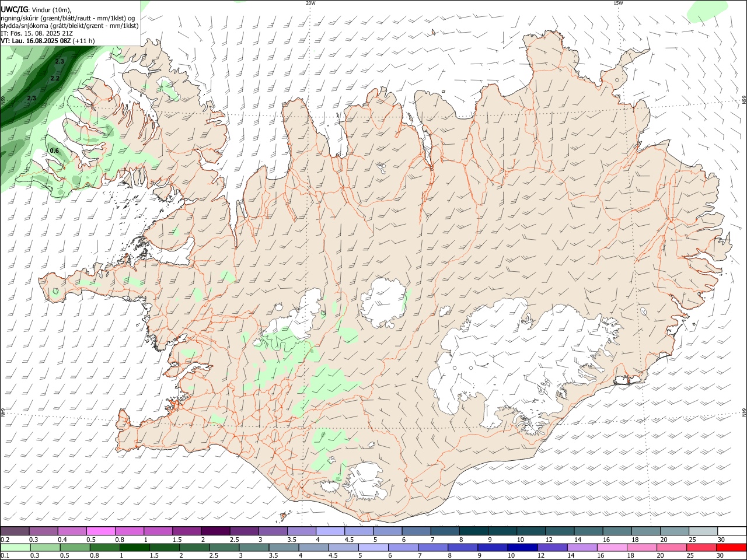Select the VT: Lau. 16.08.2025 08Z (+11 h) line
Viewport: 747px width, 560px height.
(x=48, y=41)
